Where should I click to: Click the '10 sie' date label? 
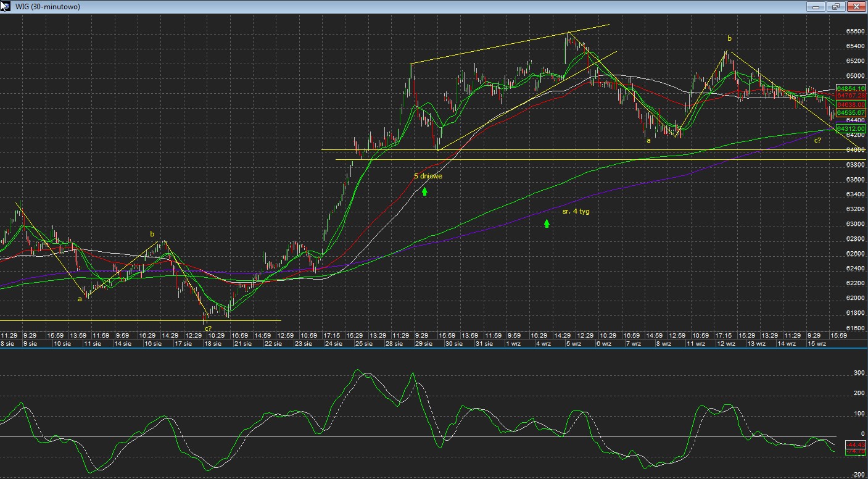click(x=62, y=343)
